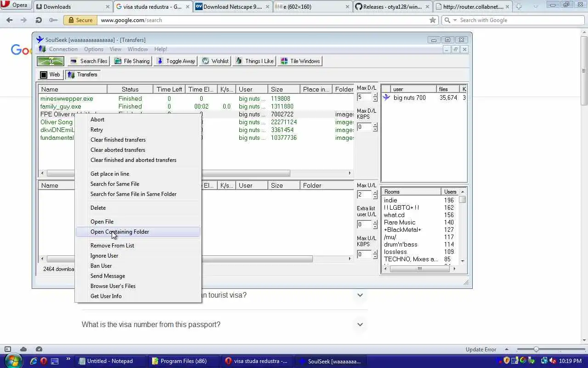This screenshot has height=368, width=588.
Task: Click the Max D/L KBPS input field
Action: coord(364,127)
